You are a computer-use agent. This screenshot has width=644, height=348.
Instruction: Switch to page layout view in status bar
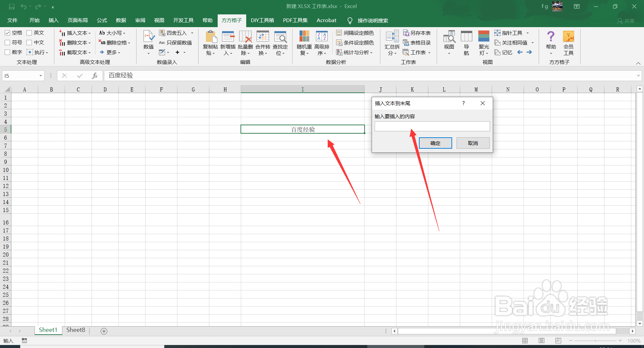click(x=541, y=341)
